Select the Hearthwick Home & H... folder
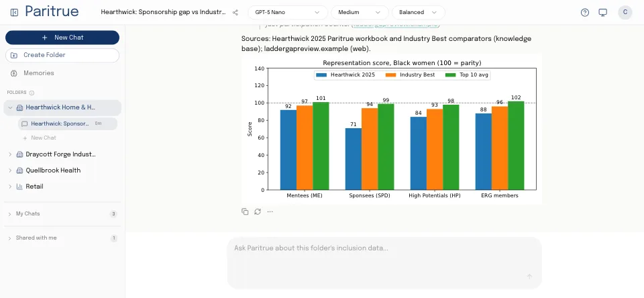This screenshot has height=298, width=644. (x=62, y=107)
